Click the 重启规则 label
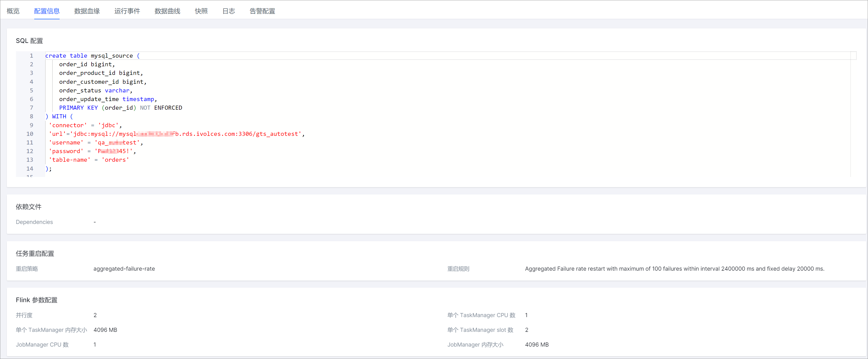The height and width of the screenshot is (359, 868). (458, 269)
